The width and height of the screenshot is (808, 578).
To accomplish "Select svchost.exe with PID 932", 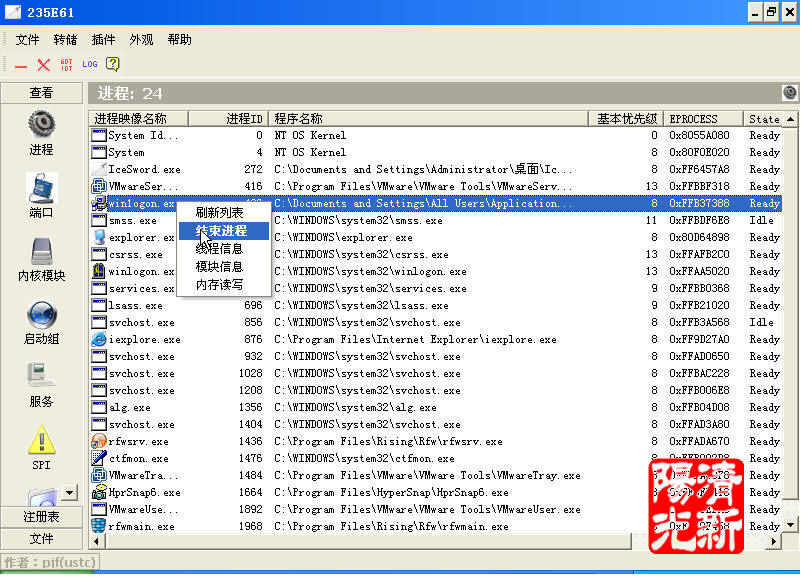I will 436,356.
